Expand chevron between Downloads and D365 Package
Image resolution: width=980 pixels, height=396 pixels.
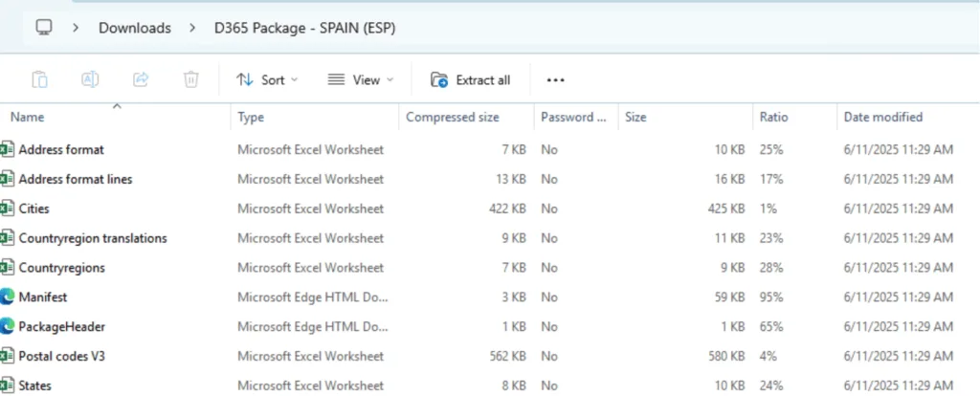coord(192,28)
